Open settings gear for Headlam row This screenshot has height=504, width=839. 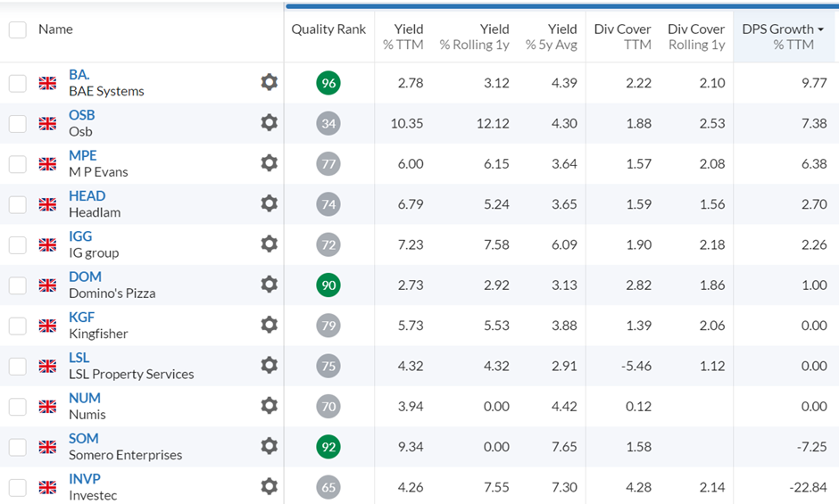[x=270, y=204]
